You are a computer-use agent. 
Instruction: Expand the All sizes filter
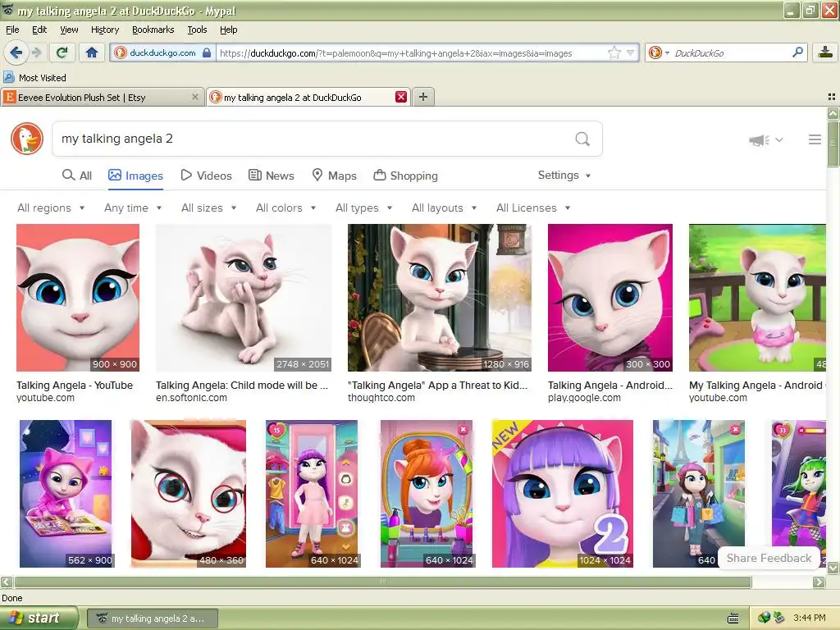point(209,208)
